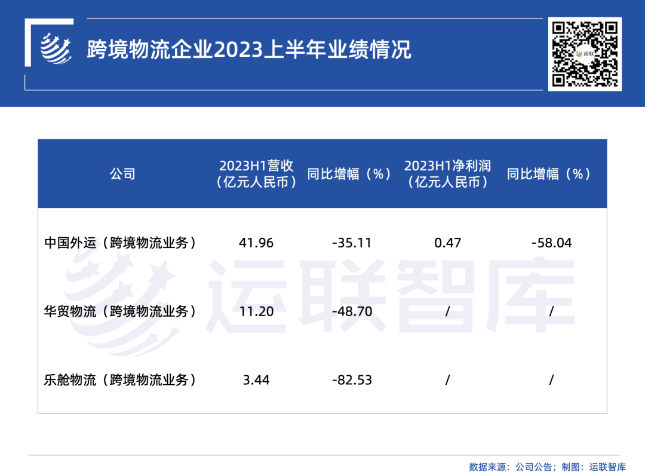646x474 pixels.
Task: Click the row label 中国外运（跨境物流业务）
Action: [x=120, y=243]
